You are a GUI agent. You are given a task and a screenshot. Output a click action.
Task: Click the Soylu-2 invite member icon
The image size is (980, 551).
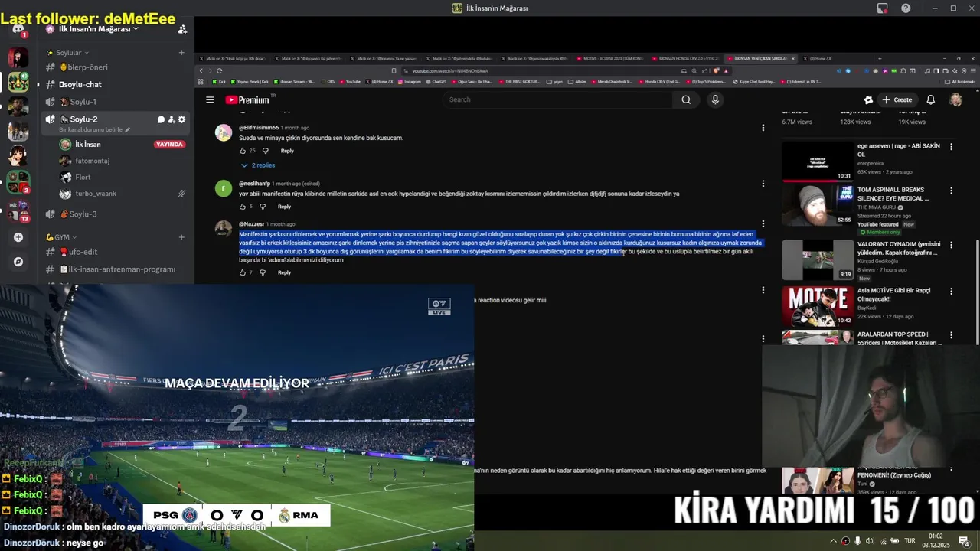click(x=171, y=119)
